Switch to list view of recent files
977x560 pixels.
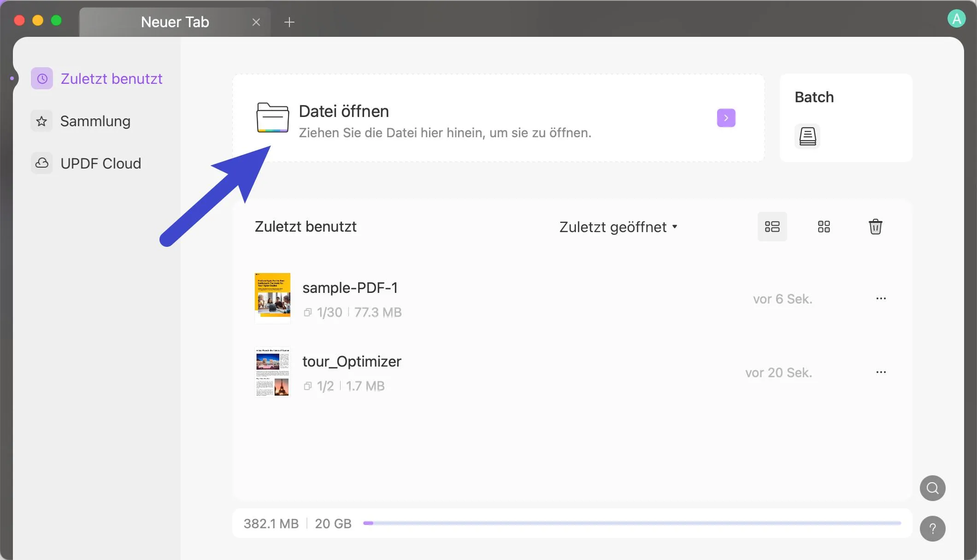click(772, 226)
